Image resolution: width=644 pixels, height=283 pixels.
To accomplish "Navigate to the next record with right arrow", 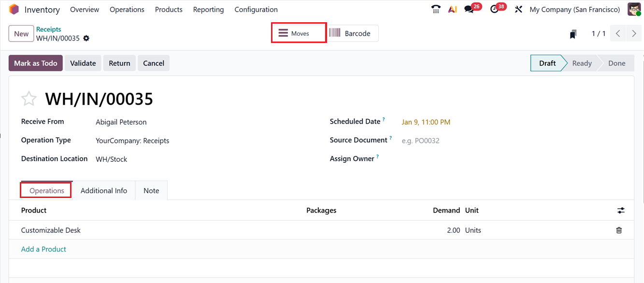I will coord(634,33).
